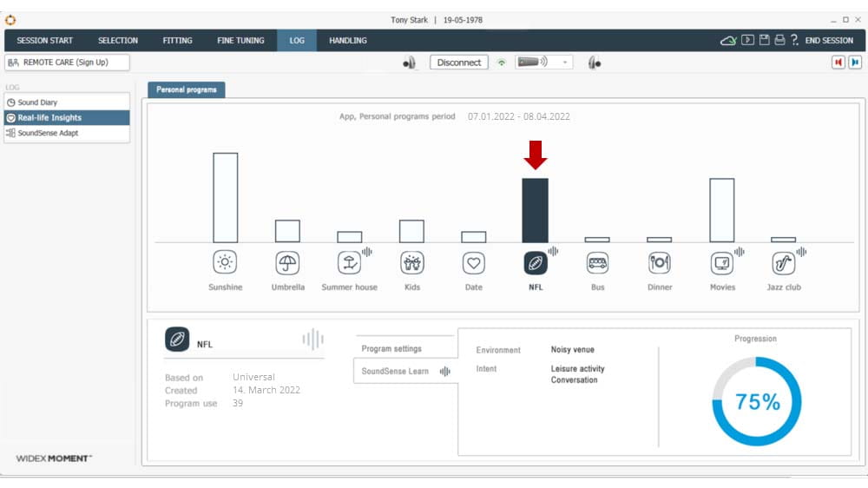The width and height of the screenshot is (868, 488).
Task: Click the NFL icon in details panel
Action: [177, 339]
